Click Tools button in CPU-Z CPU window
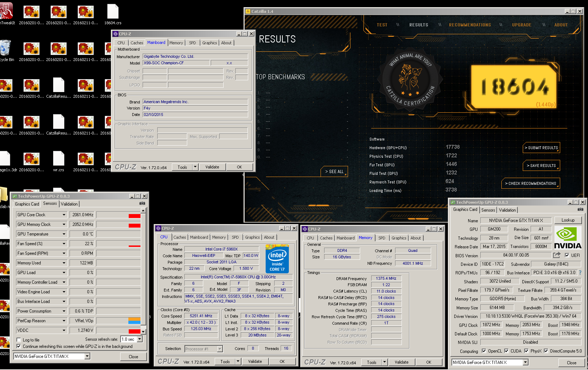Image resolution: width=588 pixels, height=370 pixels. 225,361
